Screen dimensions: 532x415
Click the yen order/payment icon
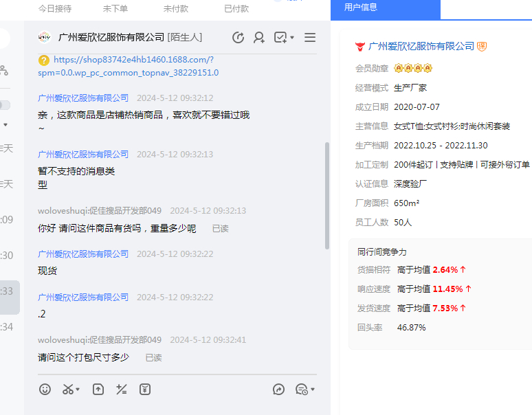pyautogui.click(x=145, y=389)
